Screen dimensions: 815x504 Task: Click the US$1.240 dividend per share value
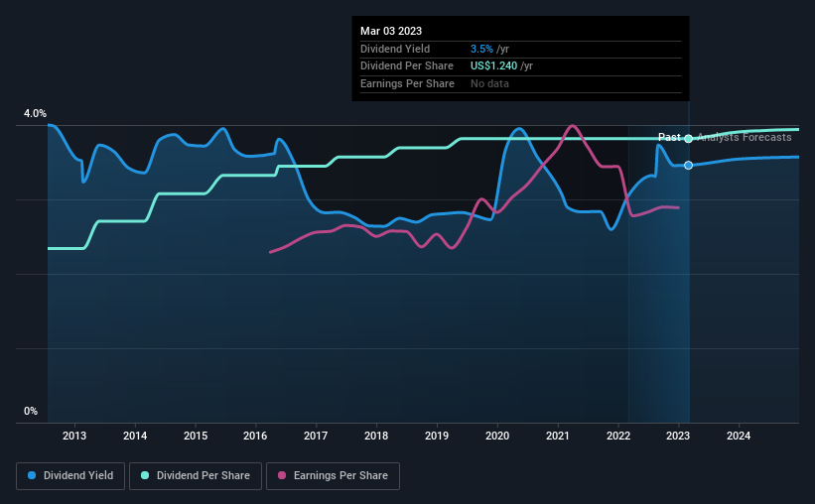coord(493,66)
